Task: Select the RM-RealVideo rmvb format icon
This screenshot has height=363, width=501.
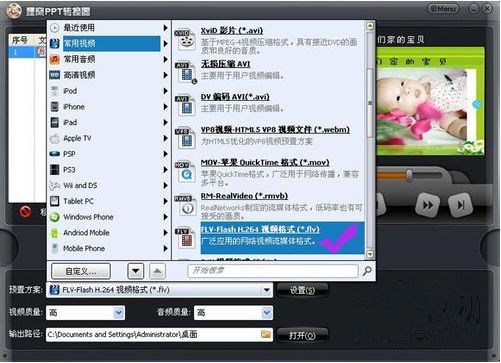Action: tap(185, 205)
